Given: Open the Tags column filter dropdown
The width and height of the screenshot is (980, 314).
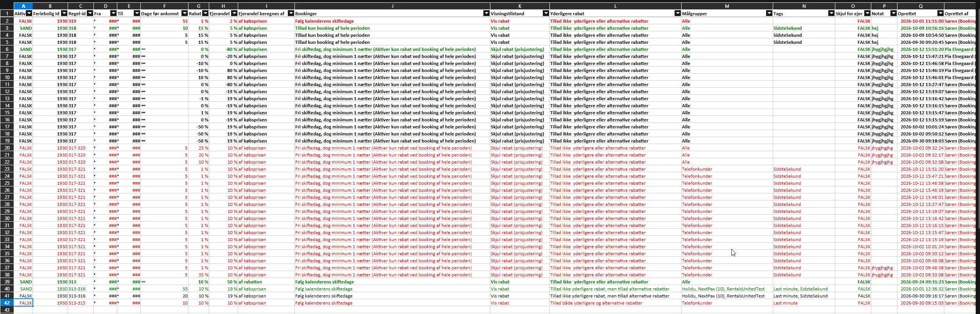Looking at the screenshot, I should [831, 13].
